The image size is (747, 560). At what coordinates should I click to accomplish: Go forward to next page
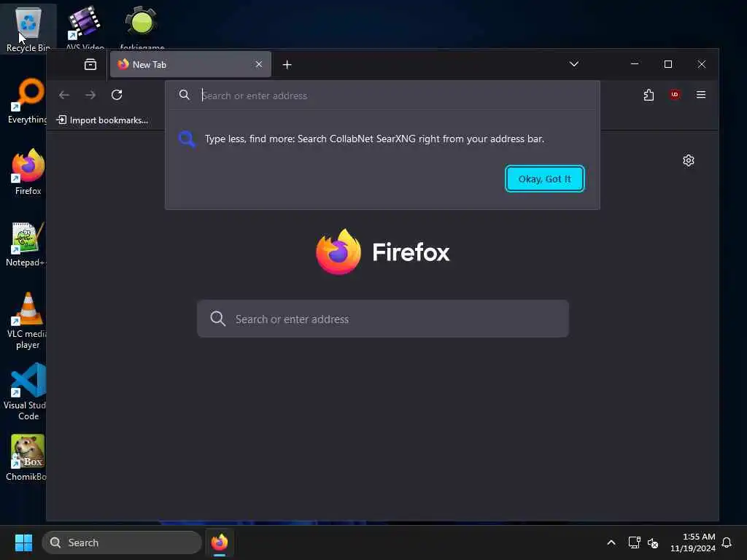90,95
